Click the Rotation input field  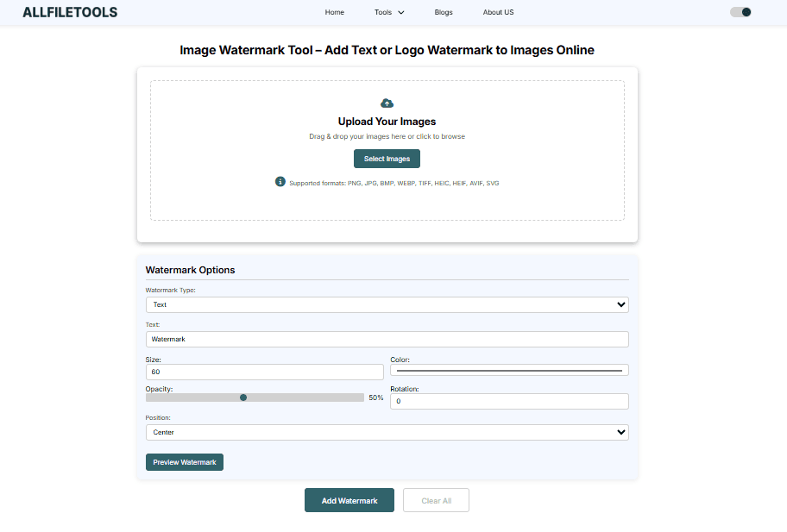click(x=509, y=401)
